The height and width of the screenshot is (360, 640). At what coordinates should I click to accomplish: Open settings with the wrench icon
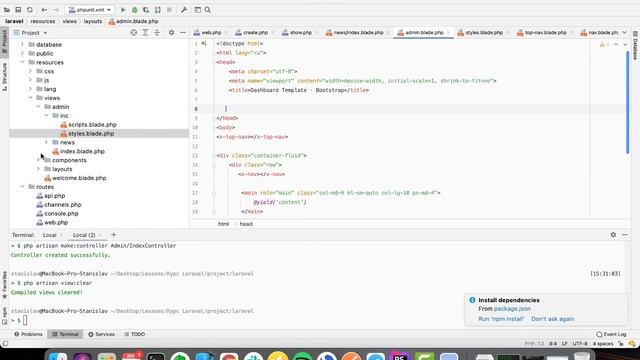184,10
